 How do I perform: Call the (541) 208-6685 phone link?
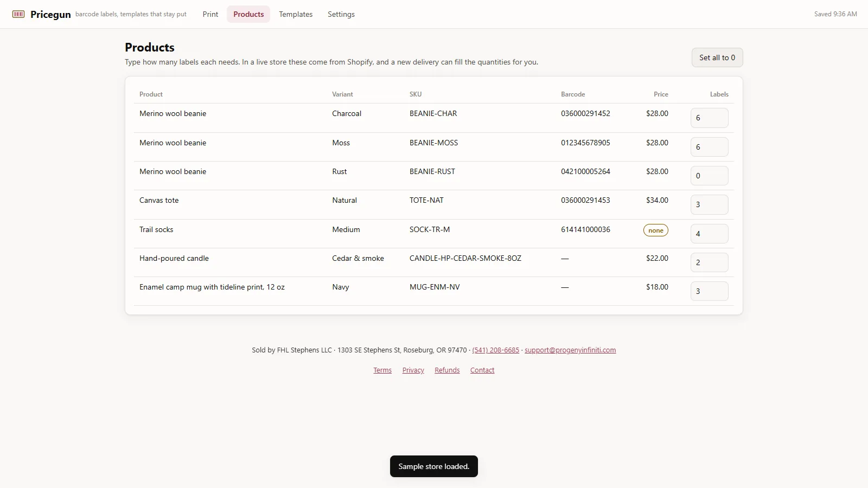496,350
